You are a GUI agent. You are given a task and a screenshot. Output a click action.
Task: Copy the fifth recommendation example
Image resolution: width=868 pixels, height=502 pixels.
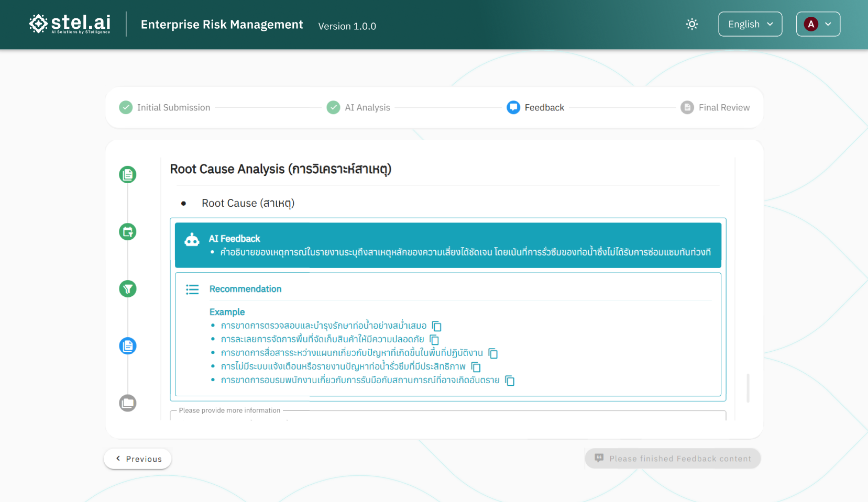(x=510, y=381)
